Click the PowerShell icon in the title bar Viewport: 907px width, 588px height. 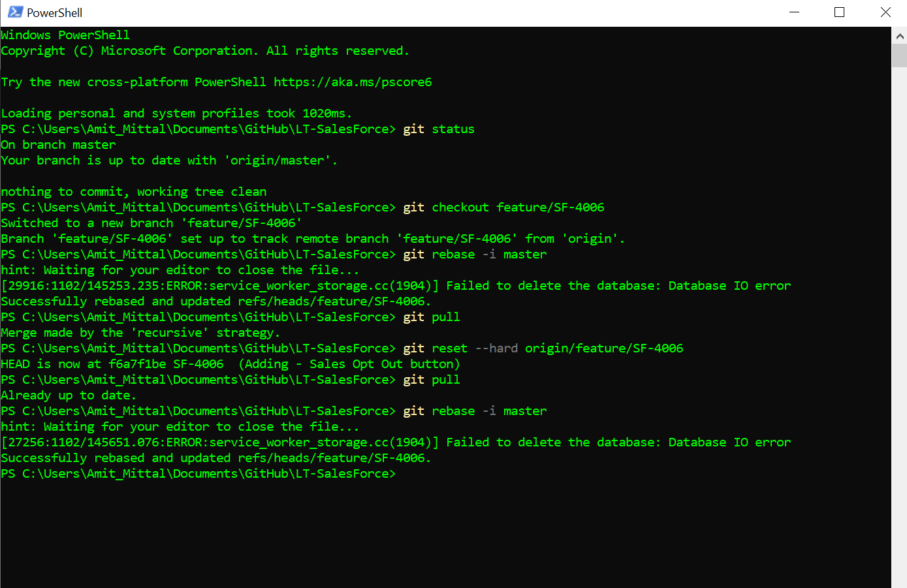point(14,12)
